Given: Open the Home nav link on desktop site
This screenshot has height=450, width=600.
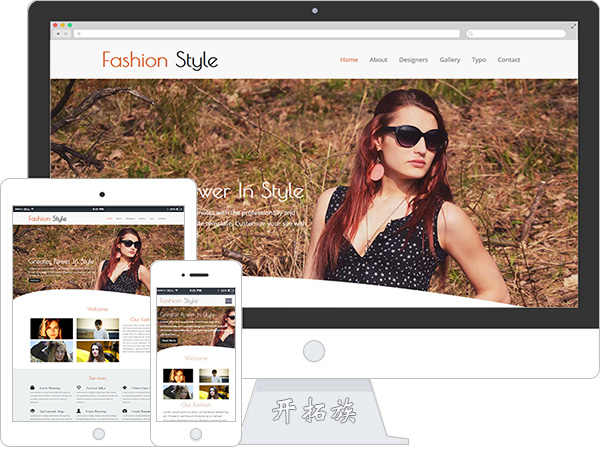Looking at the screenshot, I should coord(349,60).
